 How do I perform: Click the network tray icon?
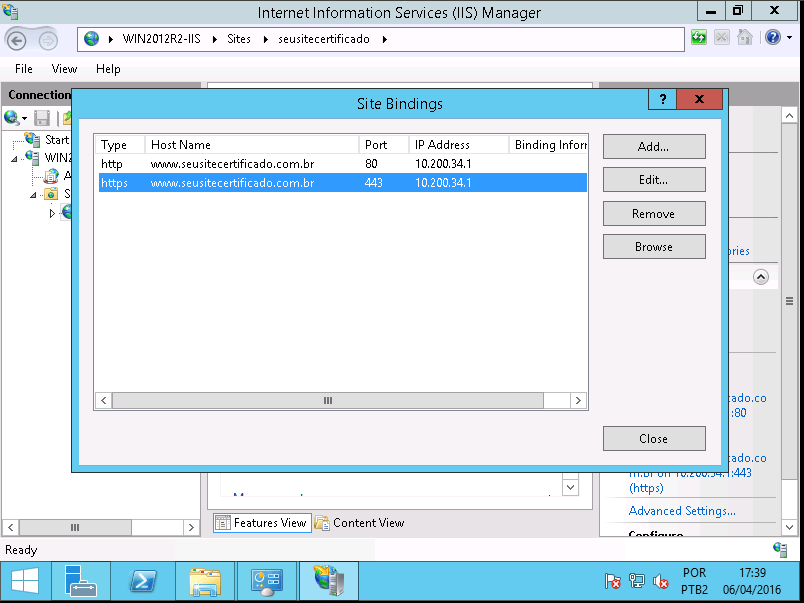pyautogui.click(x=636, y=581)
